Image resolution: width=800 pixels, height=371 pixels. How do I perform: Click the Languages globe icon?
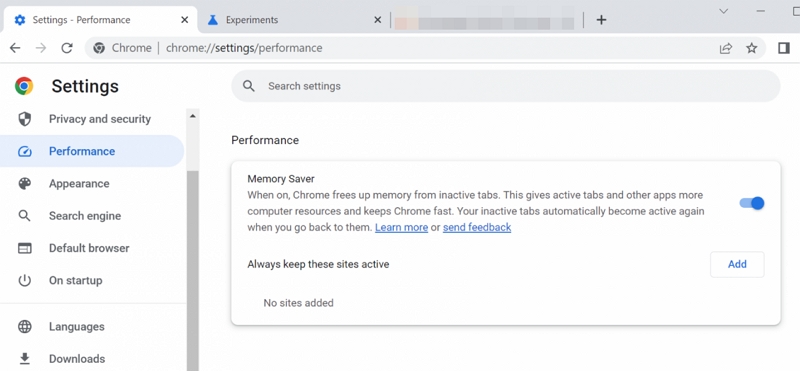click(24, 327)
